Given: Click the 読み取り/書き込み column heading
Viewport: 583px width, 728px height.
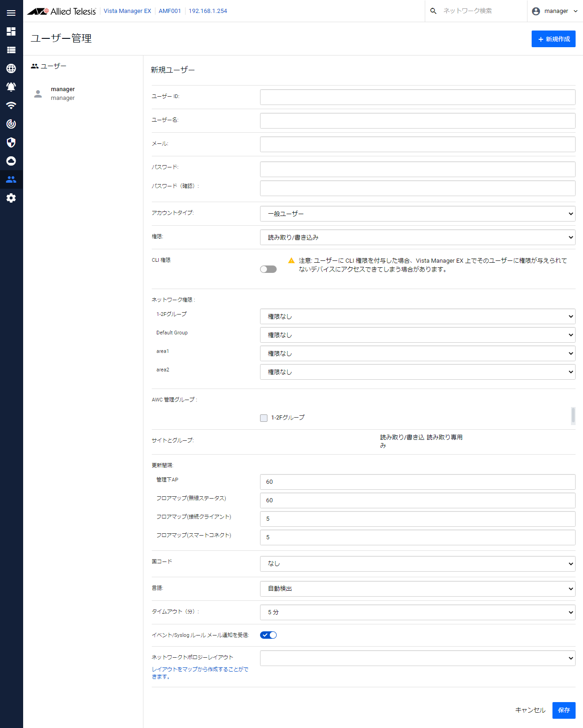Looking at the screenshot, I should 402,441.
